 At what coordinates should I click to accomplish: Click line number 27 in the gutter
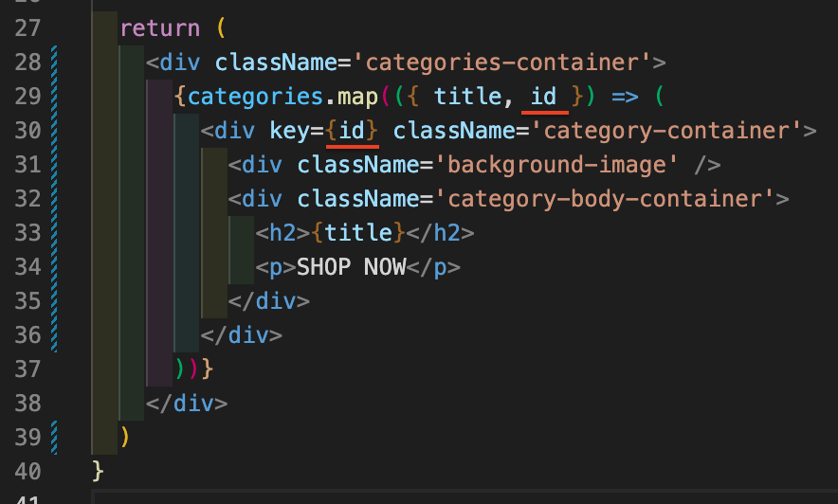[x=27, y=28]
